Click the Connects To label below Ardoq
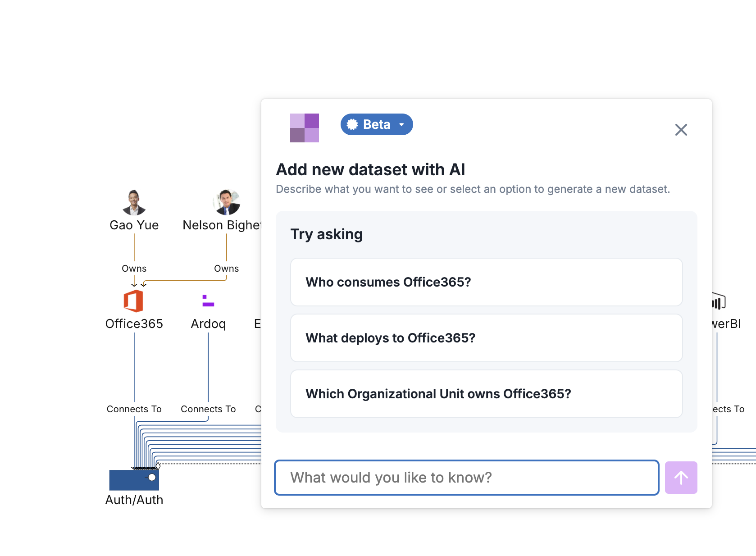 click(x=208, y=409)
